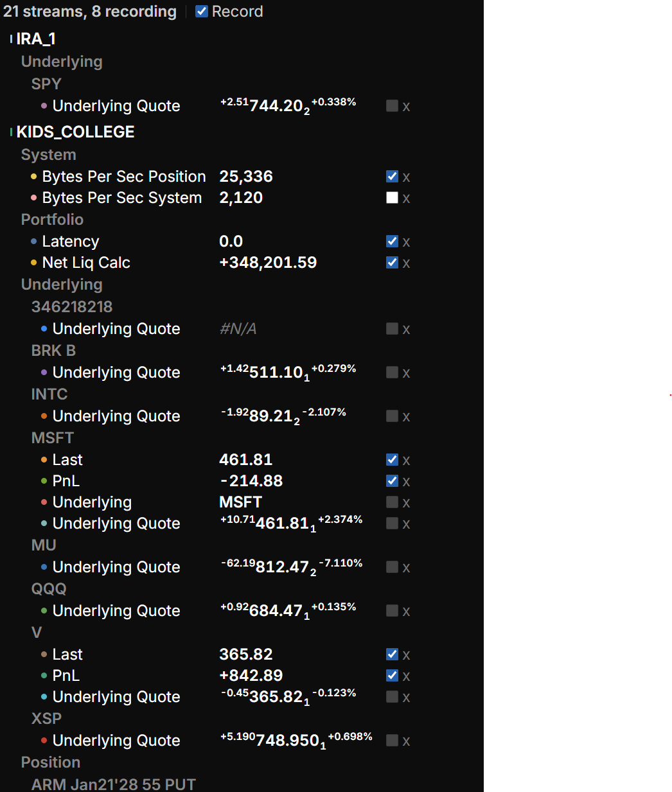Click the Latency value 0.0
Screen dimensions: 672x792
pyautogui.click(x=231, y=242)
